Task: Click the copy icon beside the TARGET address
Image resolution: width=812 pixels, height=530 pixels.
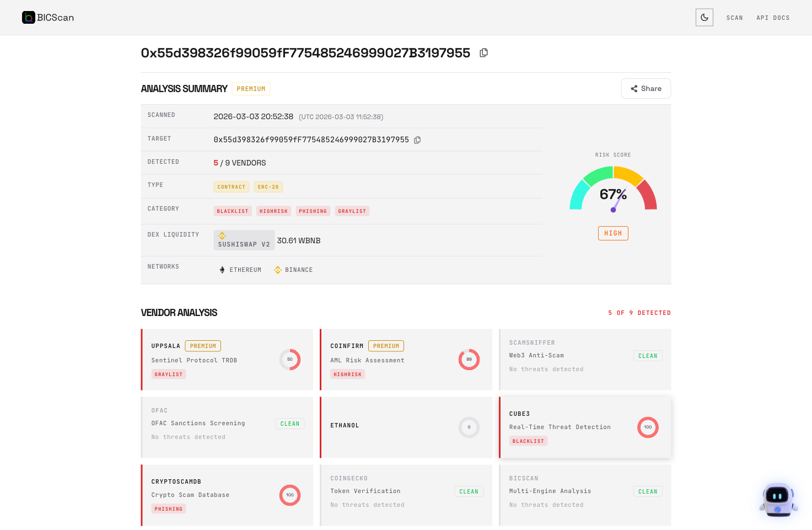Action: click(417, 140)
